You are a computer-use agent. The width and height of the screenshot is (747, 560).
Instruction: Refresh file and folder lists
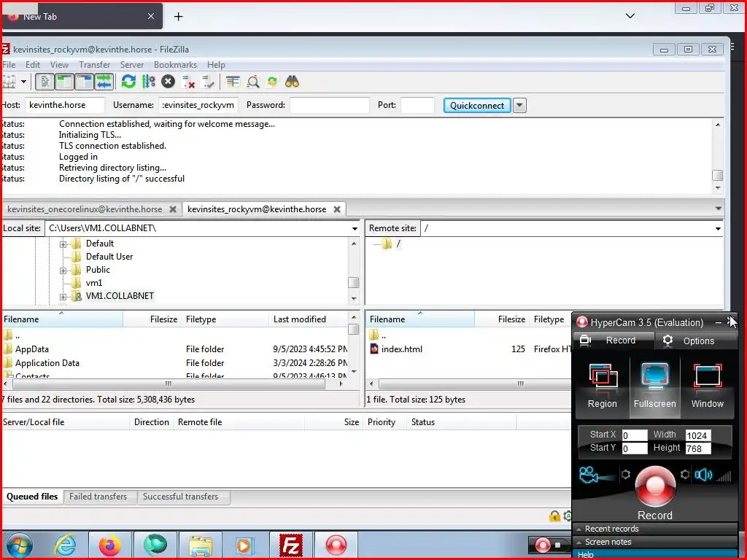[x=128, y=82]
